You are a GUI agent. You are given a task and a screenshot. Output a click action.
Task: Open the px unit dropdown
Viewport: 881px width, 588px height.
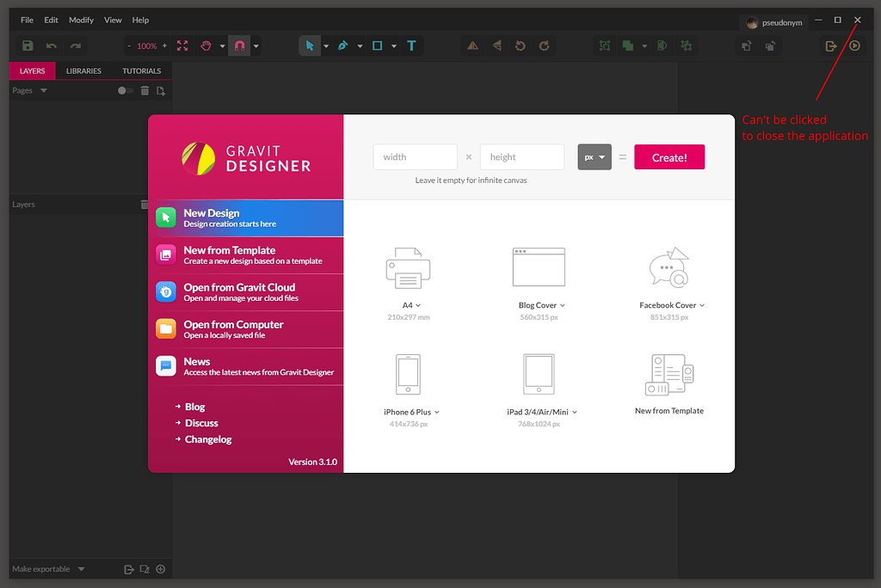click(595, 157)
